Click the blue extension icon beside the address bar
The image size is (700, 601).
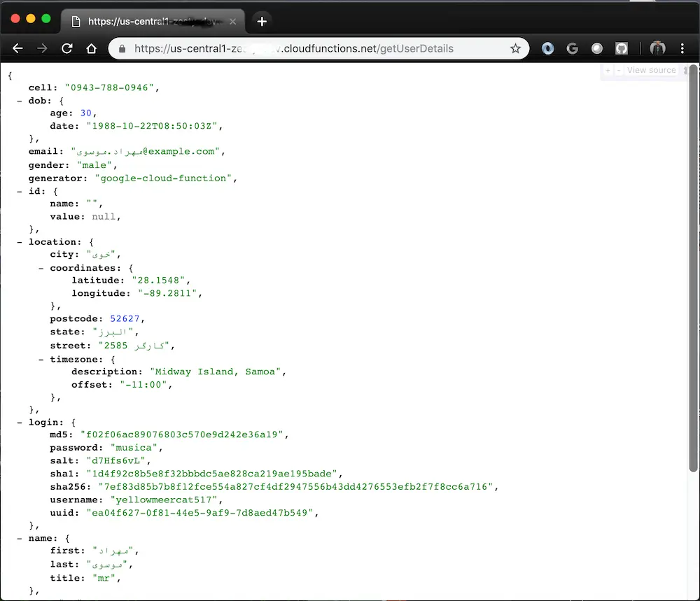(x=548, y=48)
